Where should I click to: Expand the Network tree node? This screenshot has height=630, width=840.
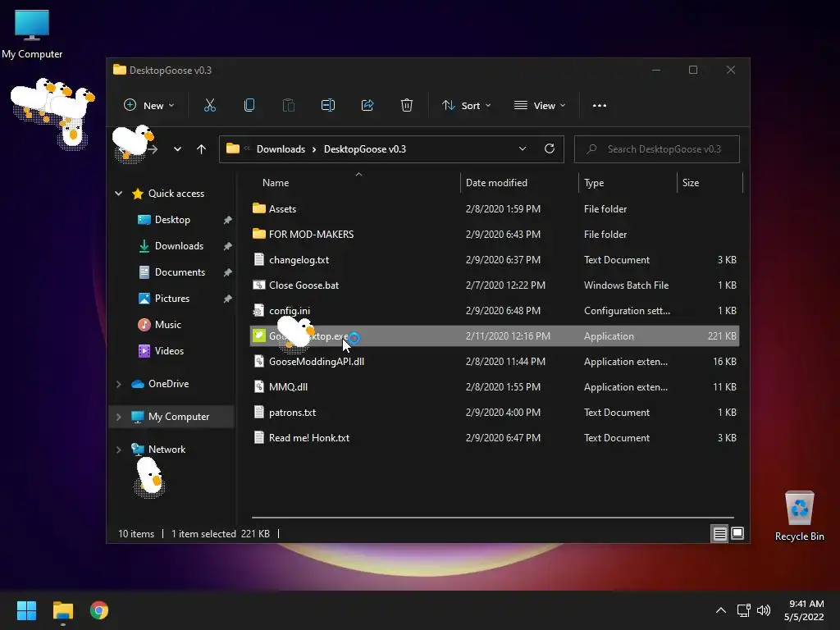pos(118,450)
